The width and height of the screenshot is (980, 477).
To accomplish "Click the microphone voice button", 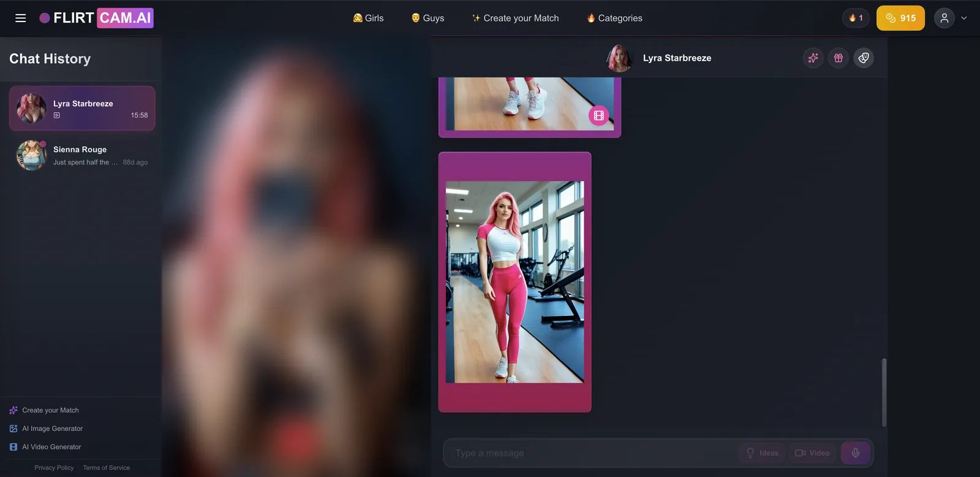I will click(x=856, y=453).
